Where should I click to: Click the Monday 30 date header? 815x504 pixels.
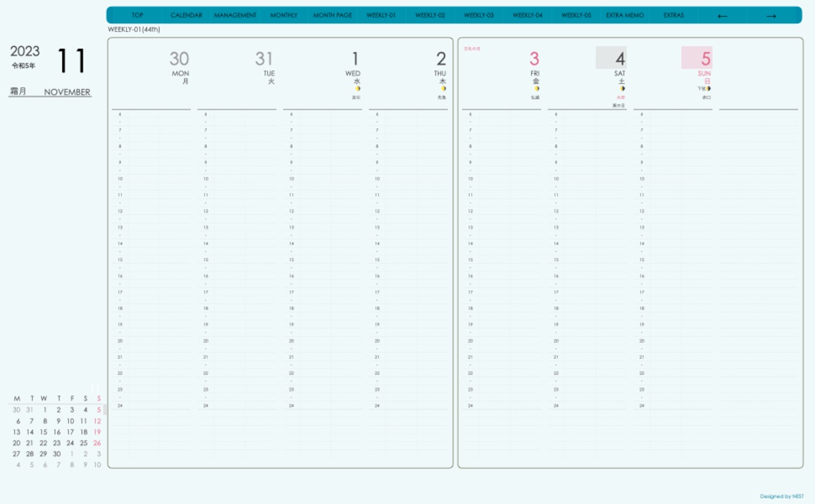click(x=179, y=59)
